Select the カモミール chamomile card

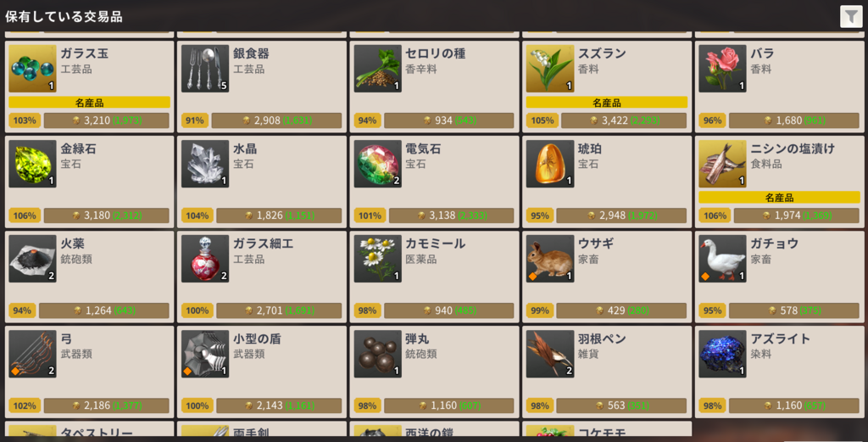point(435,277)
